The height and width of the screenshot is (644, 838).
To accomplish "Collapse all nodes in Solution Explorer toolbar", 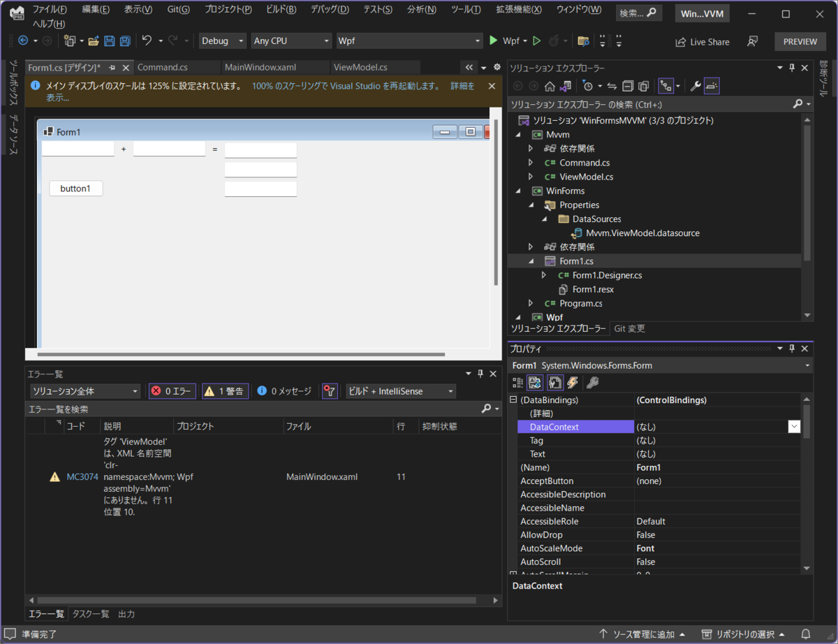I will click(x=627, y=86).
